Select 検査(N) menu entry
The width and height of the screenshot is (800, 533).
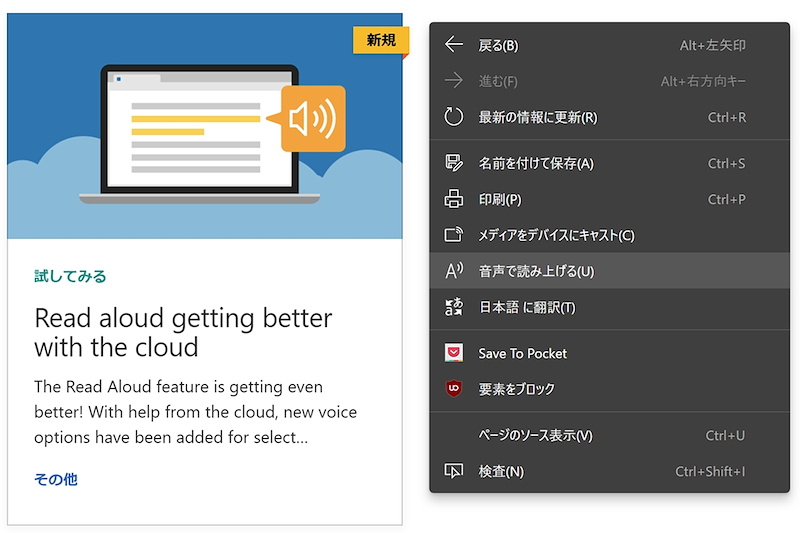pos(609,471)
